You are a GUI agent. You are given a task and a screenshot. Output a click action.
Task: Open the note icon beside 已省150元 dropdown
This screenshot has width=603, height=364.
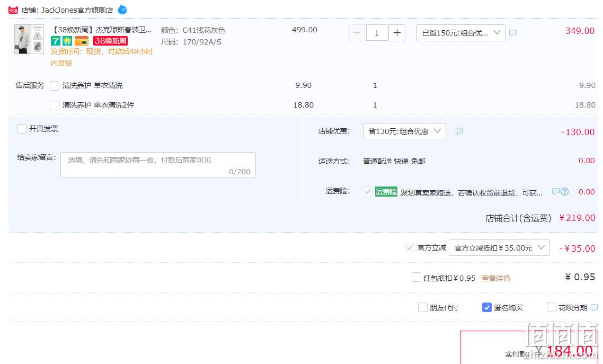[513, 33]
